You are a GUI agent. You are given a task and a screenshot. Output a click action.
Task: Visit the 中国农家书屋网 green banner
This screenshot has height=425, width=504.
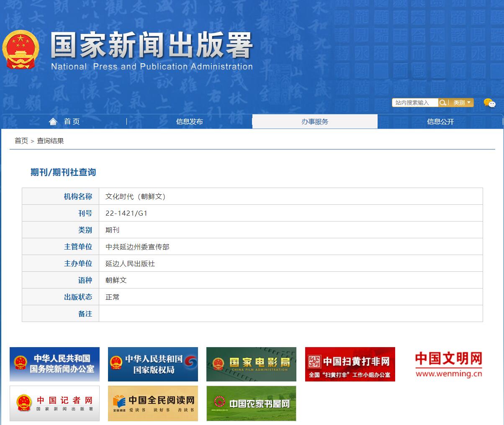click(251, 403)
